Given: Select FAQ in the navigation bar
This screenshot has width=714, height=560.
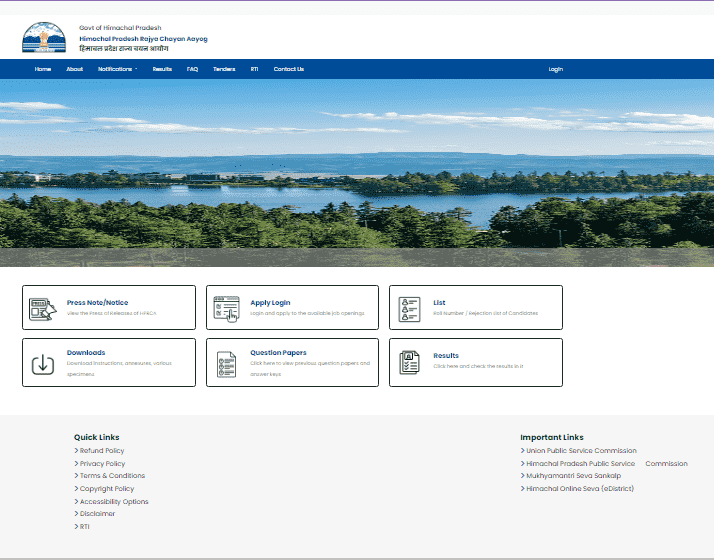Looking at the screenshot, I should coord(192,69).
